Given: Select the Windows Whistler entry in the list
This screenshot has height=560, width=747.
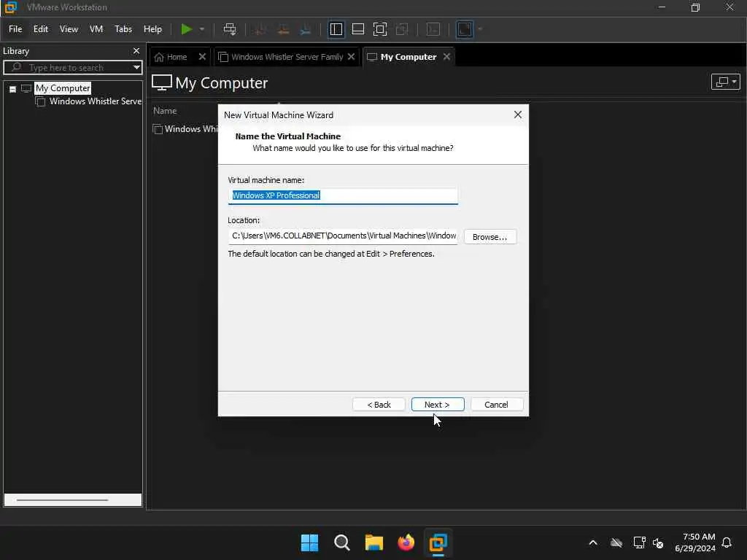Looking at the screenshot, I should tap(186, 129).
